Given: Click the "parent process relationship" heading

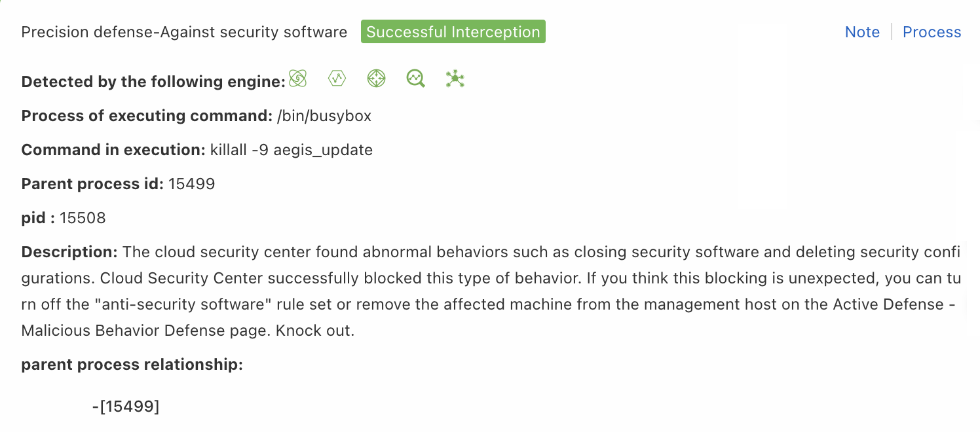Looking at the screenshot, I should [132, 365].
